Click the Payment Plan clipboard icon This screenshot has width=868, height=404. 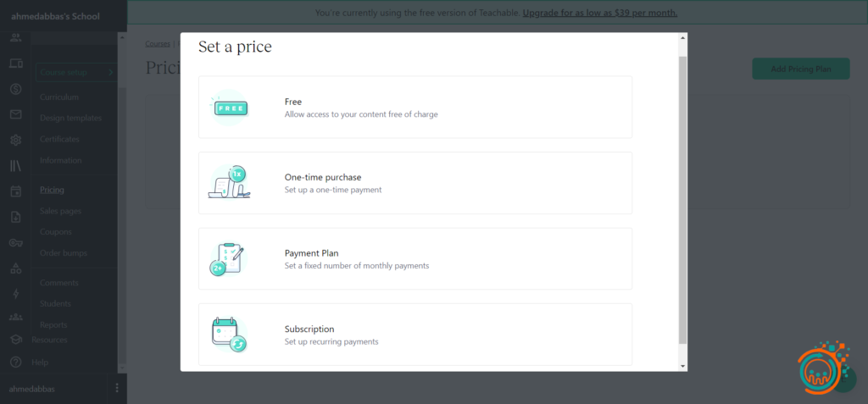click(228, 258)
